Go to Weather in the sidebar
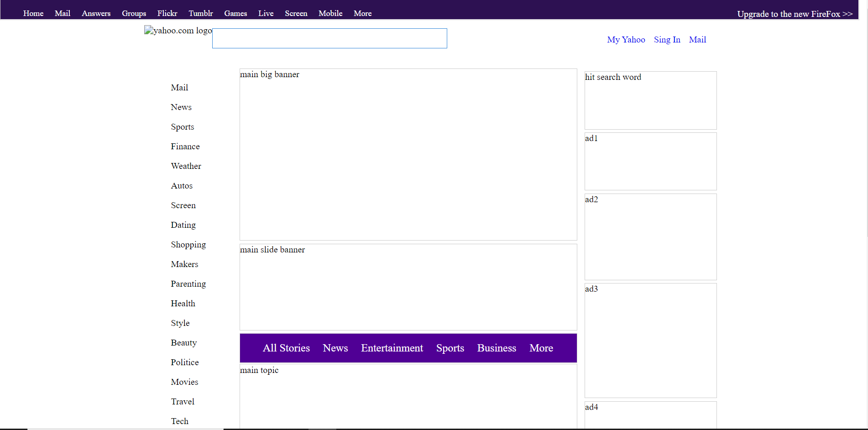 (186, 166)
